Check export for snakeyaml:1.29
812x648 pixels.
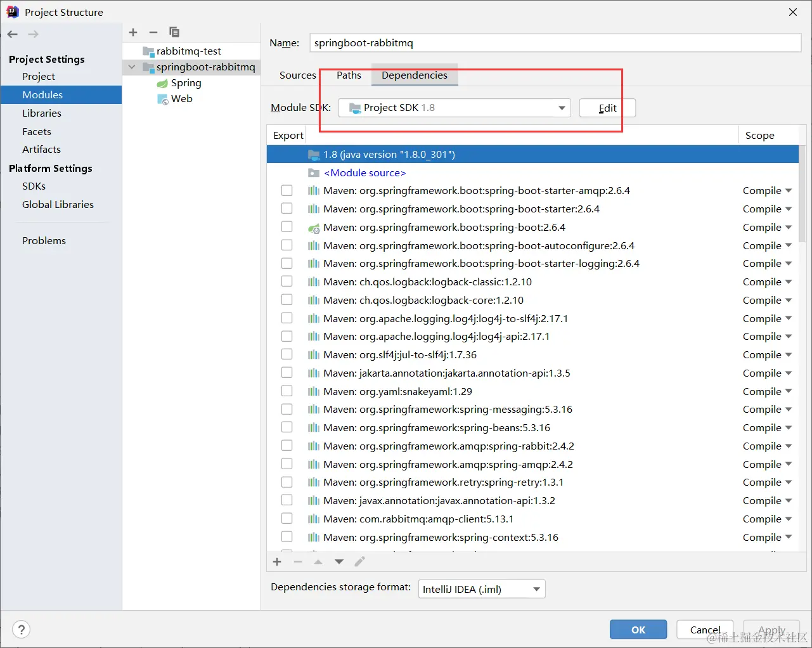(287, 391)
